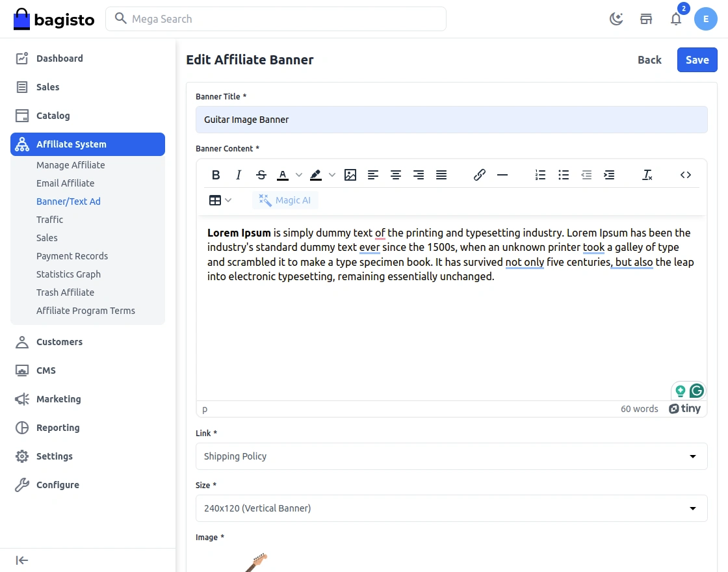The height and width of the screenshot is (572, 728).
Task: Open Traffic submenu
Action: [x=49, y=220]
